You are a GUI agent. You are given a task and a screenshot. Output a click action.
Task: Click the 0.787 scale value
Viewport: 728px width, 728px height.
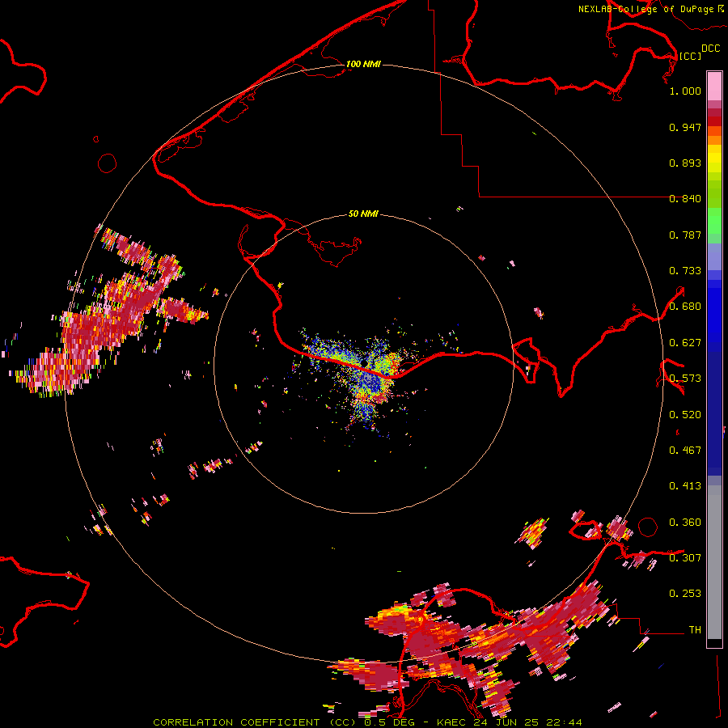(x=685, y=235)
